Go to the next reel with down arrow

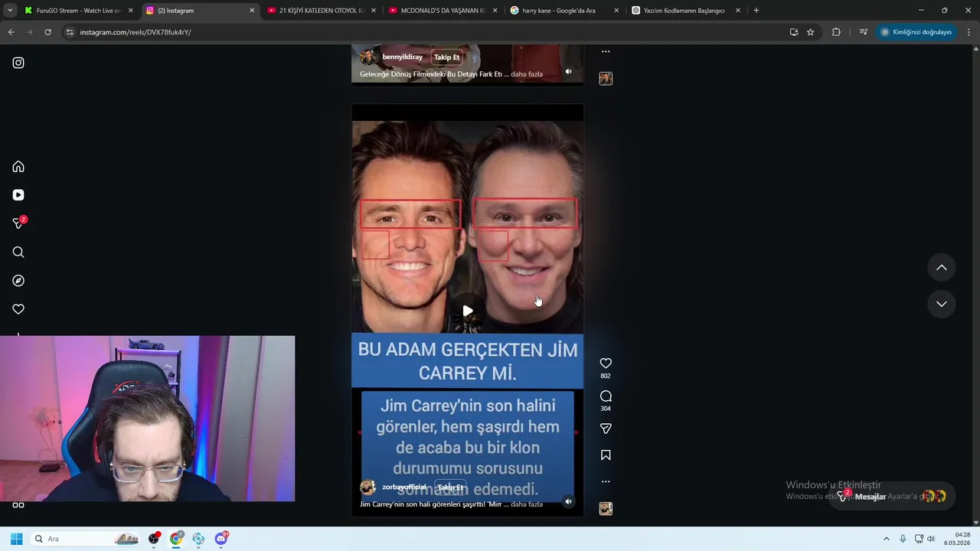(942, 304)
